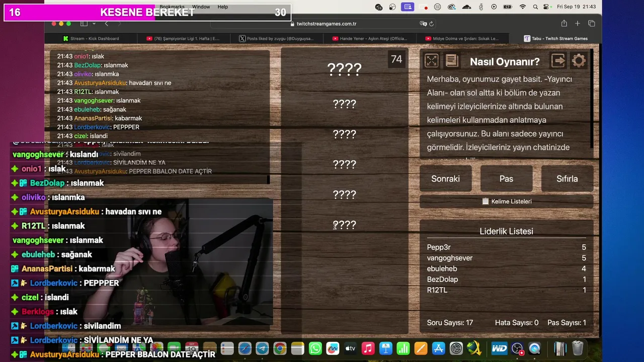Open Trash from the Dock
Image resolution: width=644 pixels, height=362 pixels.
(578, 348)
